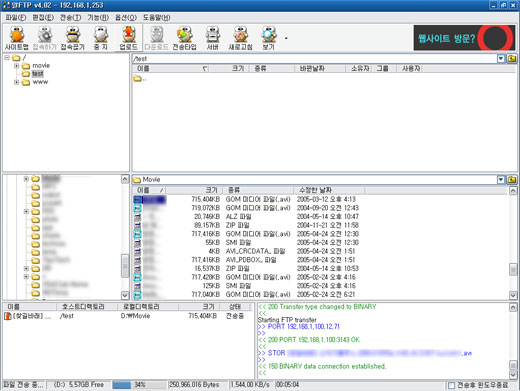Select the movie folder in remote tree
Image resolution: width=520 pixels, height=391 pixels.
point(36,66)
